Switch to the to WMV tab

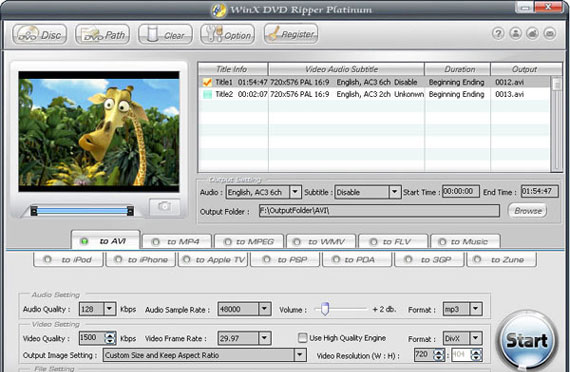tap(321, 242)
